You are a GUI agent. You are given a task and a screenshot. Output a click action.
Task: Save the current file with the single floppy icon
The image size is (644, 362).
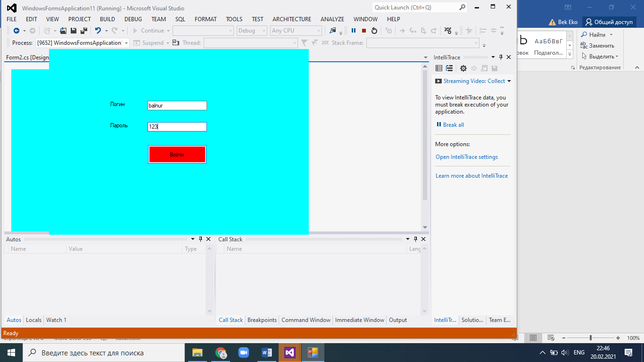(x=74, y=31)
